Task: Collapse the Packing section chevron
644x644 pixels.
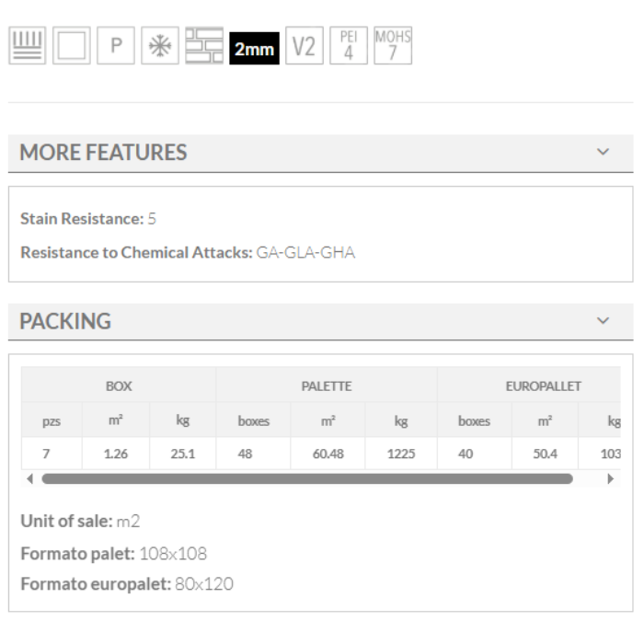Action: [x=603, y=321]
